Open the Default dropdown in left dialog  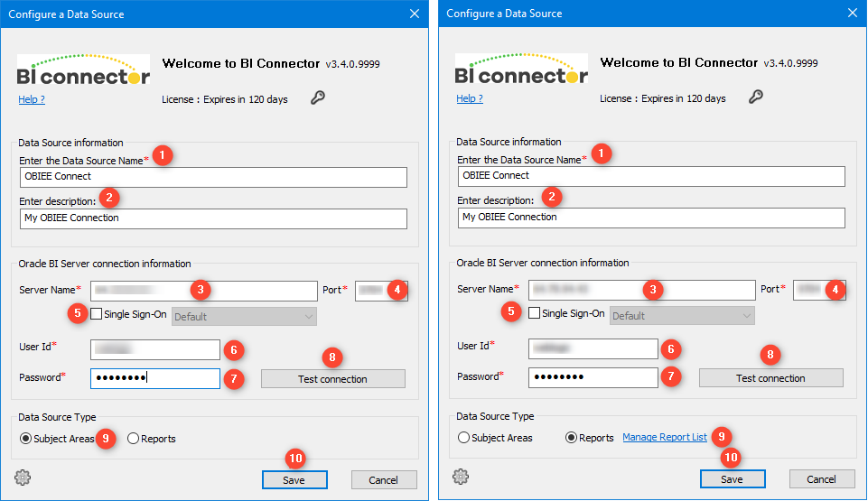click(244, 316)
